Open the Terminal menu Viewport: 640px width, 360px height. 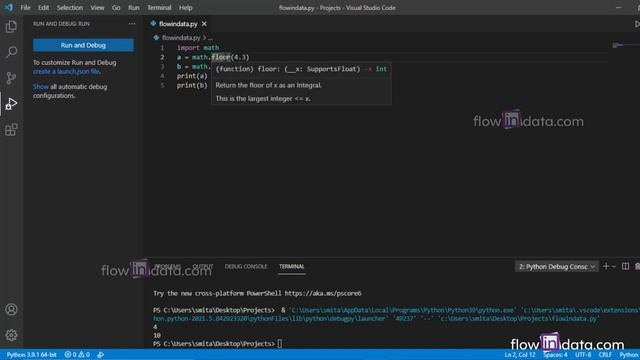tap(159, 8)
